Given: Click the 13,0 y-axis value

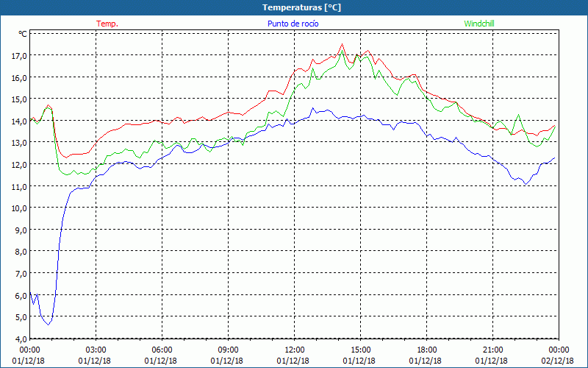Looking at the screenshot, I should point(20,143).
